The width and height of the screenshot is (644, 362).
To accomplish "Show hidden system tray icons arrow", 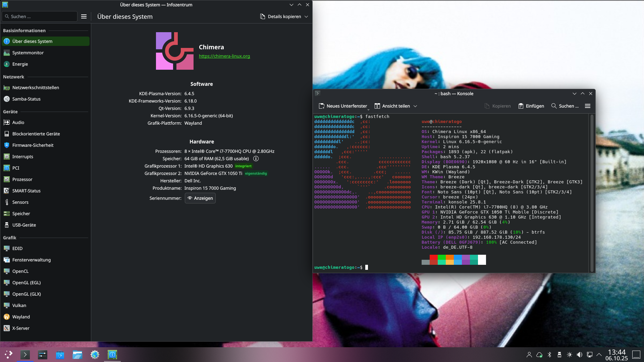I will [x=599, y=355].
